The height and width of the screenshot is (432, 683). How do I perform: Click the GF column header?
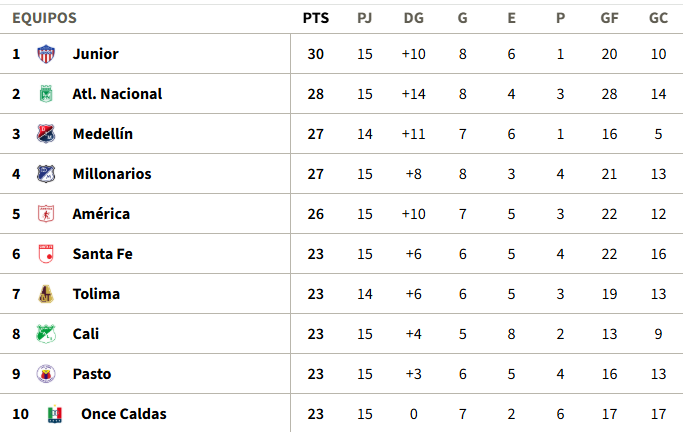pyautogui.click(x=609, y=18)
